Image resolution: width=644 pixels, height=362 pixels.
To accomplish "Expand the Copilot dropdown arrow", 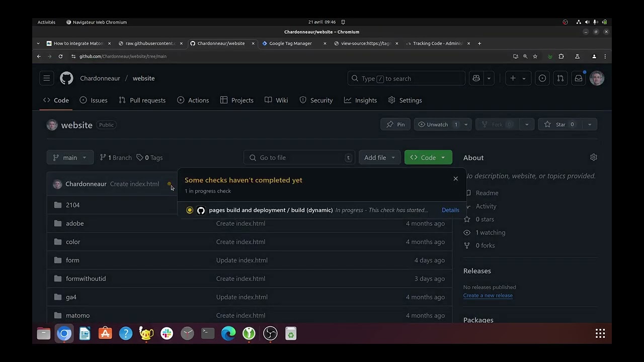I will pyautogui.click(x=489, y=78).
